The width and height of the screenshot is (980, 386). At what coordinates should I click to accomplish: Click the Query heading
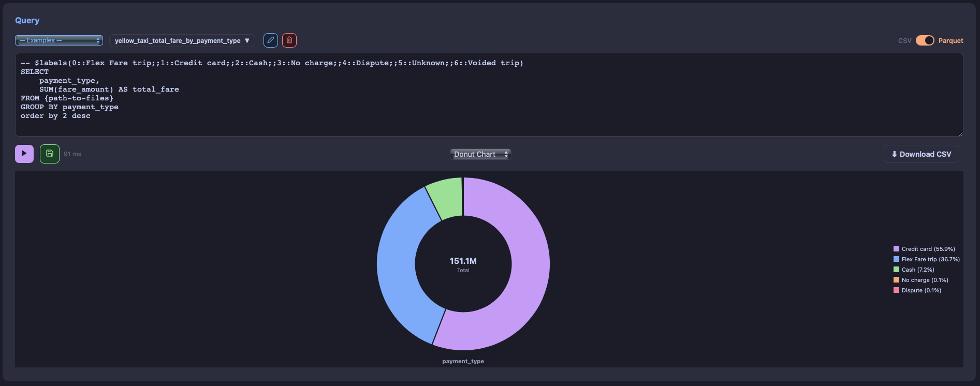27,21
